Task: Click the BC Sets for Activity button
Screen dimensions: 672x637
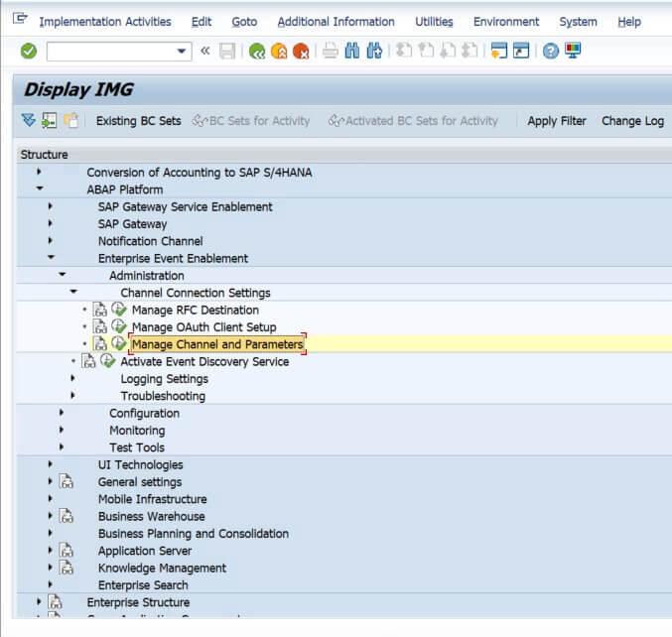Action: coord(251,121)
